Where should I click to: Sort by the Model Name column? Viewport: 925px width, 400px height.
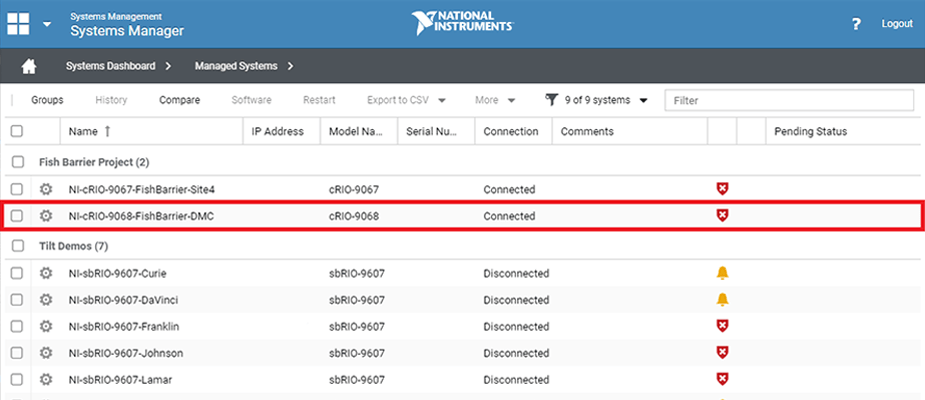357,132
